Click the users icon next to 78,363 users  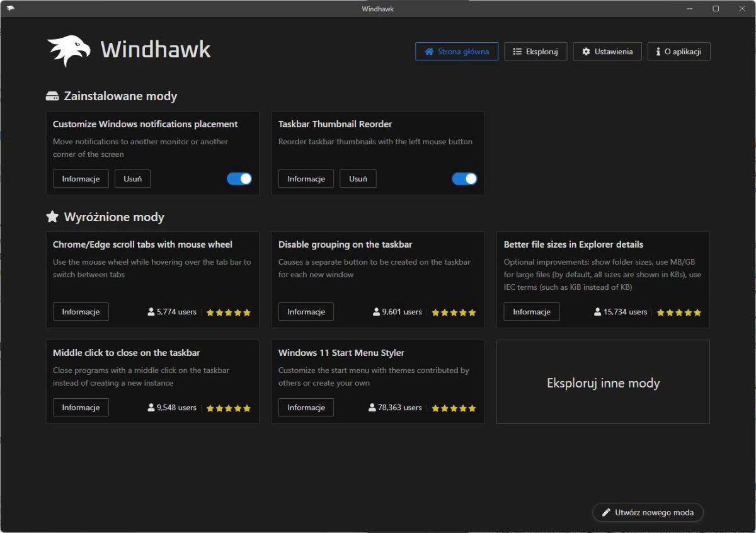click(x=372, y=408)
